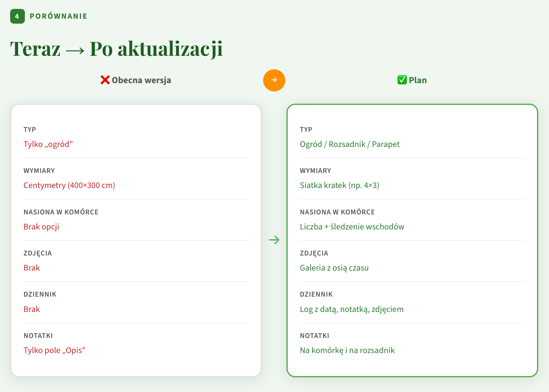Screen dimensions: 549x392
Task: Click Siatka kratek (np. 4×3) entry
Action: (339, 185)
